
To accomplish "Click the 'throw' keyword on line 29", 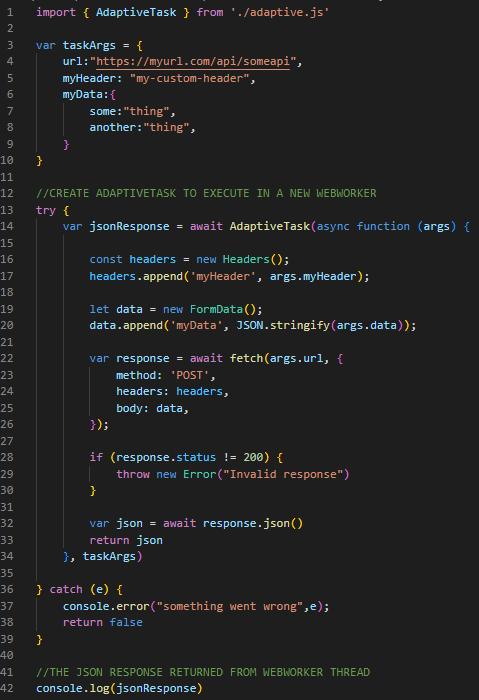I will pos(133,475).
